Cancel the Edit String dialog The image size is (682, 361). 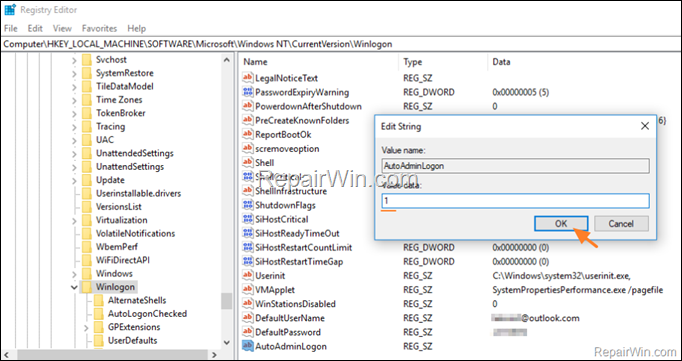(x=621, y=224)
